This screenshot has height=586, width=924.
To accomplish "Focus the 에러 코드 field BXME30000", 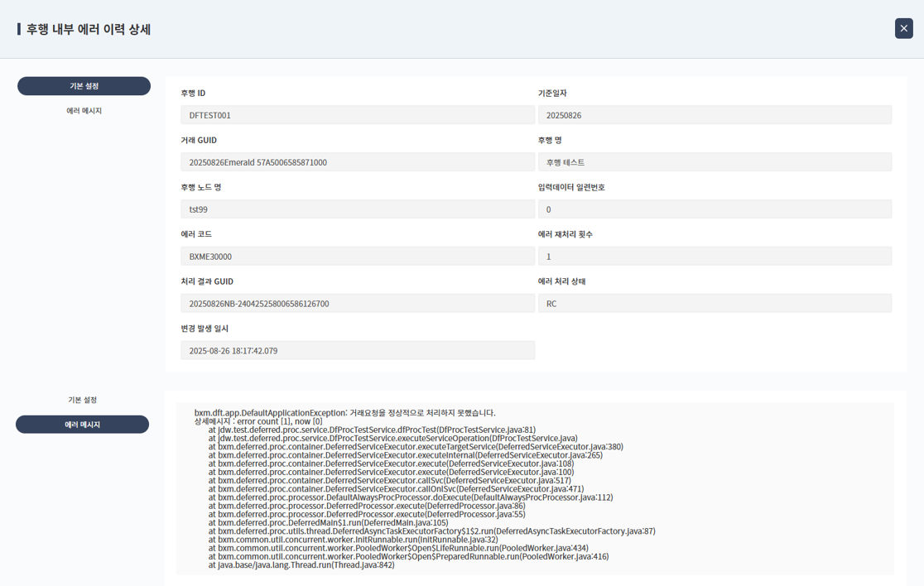I will [x=357, y=257].
